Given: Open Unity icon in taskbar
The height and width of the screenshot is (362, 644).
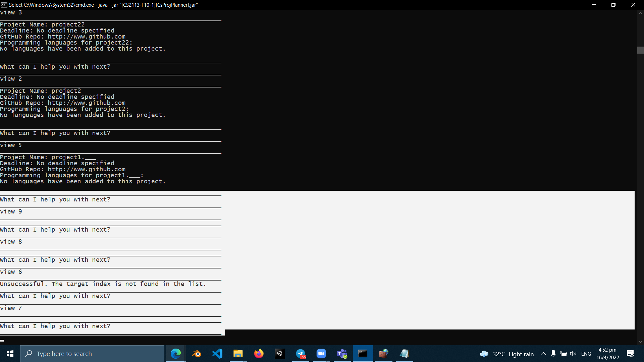Looking at the screenshot, I should tap(279, 354).
